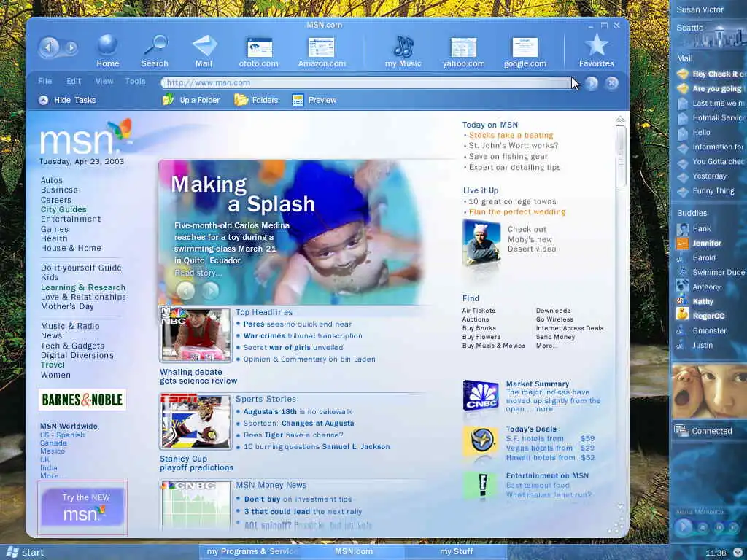Click Try the NEW msn banner
This screenshot has width=747, height=560.
click(x=82, y=507)
